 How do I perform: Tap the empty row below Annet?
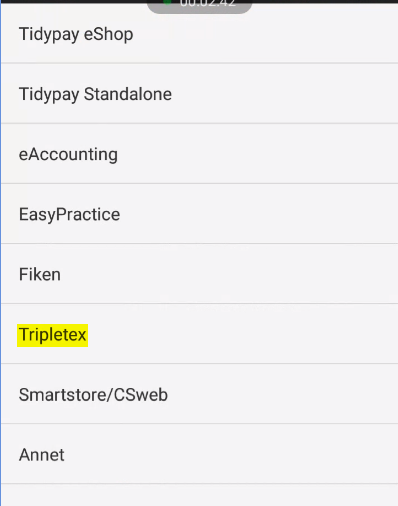click(x=199, y=495)
